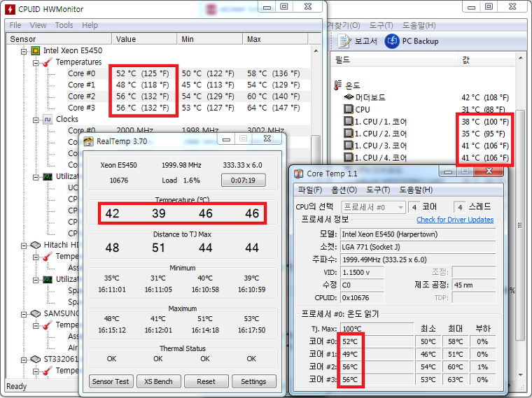This screenshot has height=398, width=532.
Task: Click the PC Backup icon
Action: click(x=392, y=41)
